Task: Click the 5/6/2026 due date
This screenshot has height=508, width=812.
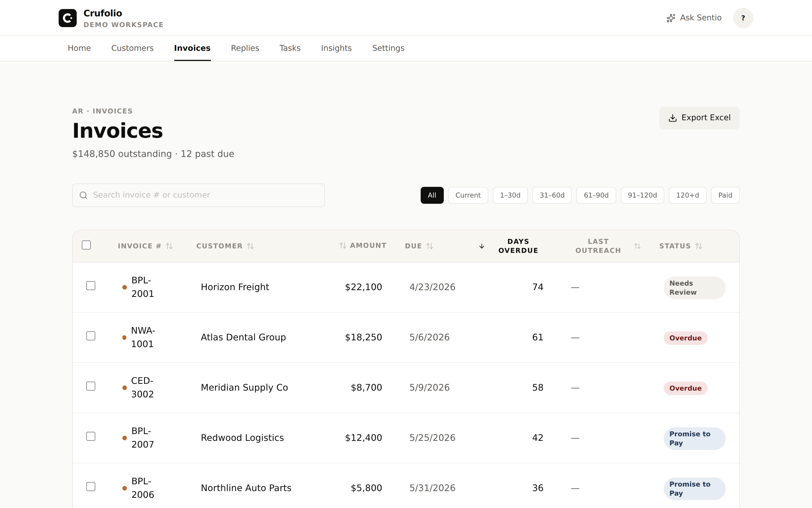Action: point(429,337)
